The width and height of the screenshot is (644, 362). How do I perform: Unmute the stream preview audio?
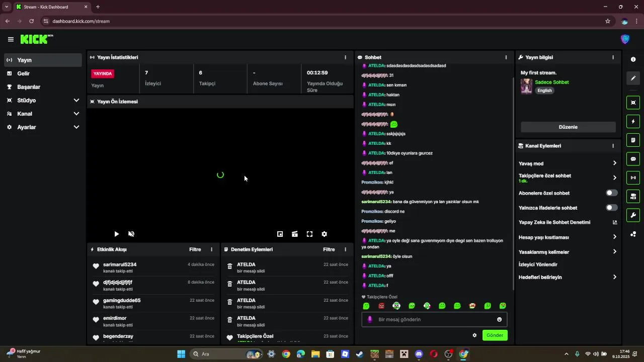coord(131,234)
